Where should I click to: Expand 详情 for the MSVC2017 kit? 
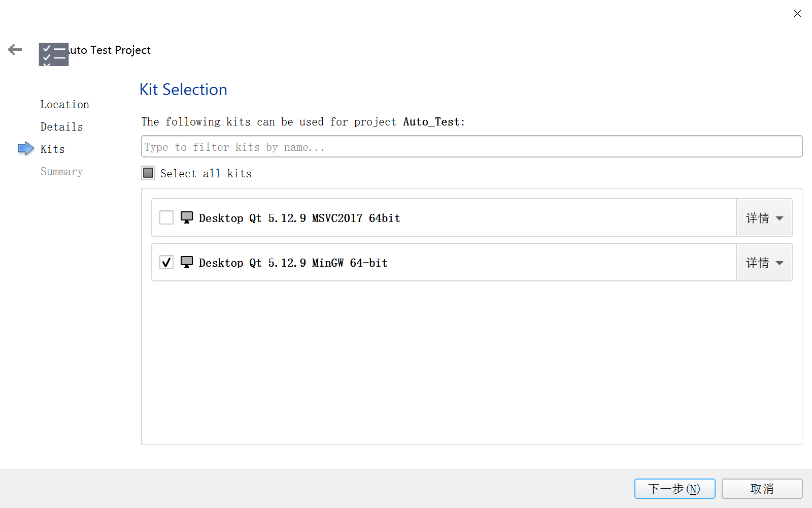pyautogui.click(x=764, y=218)
